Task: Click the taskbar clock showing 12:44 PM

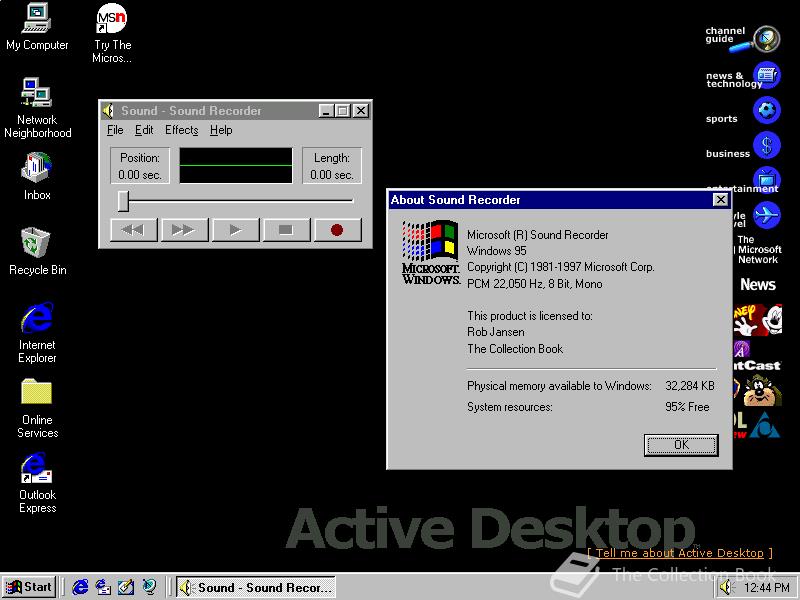Action: click(767, 588)
